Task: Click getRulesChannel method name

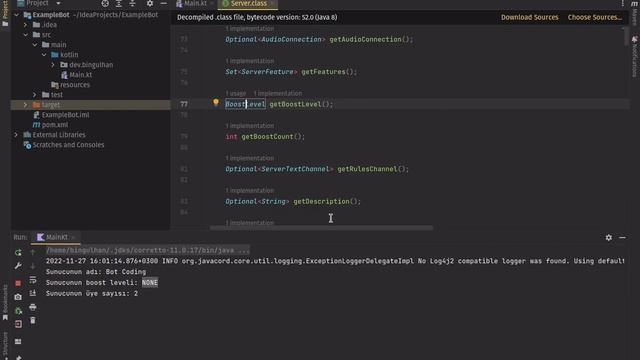Action: [x=367, y=169]
